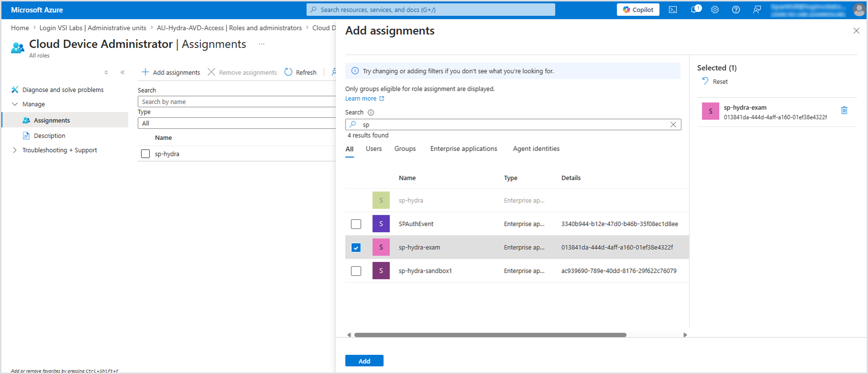Check the sp-hydra-sandbox1 checkbox
Viewport: 868px width, 374px height.
[356, 271]
